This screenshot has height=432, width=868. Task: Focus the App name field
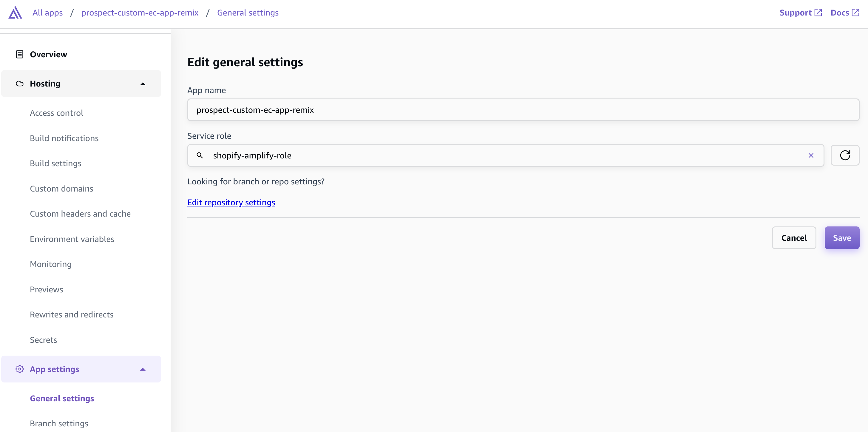pyautogui.click(x=523, y=110)
